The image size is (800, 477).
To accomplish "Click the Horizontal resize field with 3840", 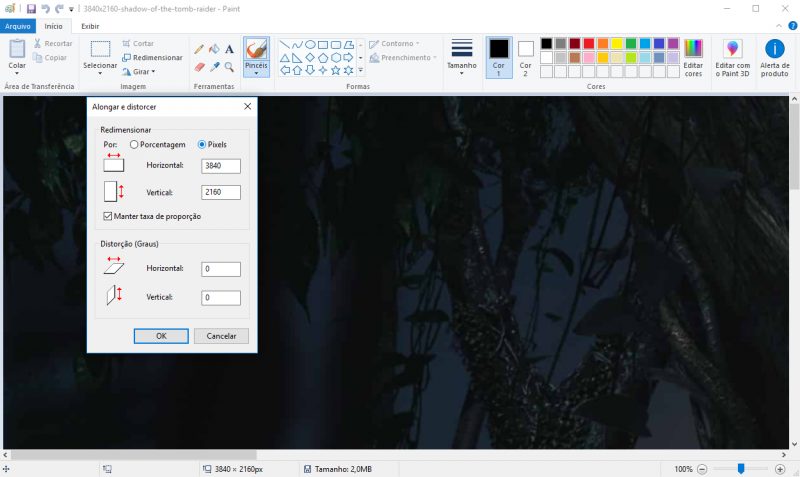I will click(x=220, y=166).
